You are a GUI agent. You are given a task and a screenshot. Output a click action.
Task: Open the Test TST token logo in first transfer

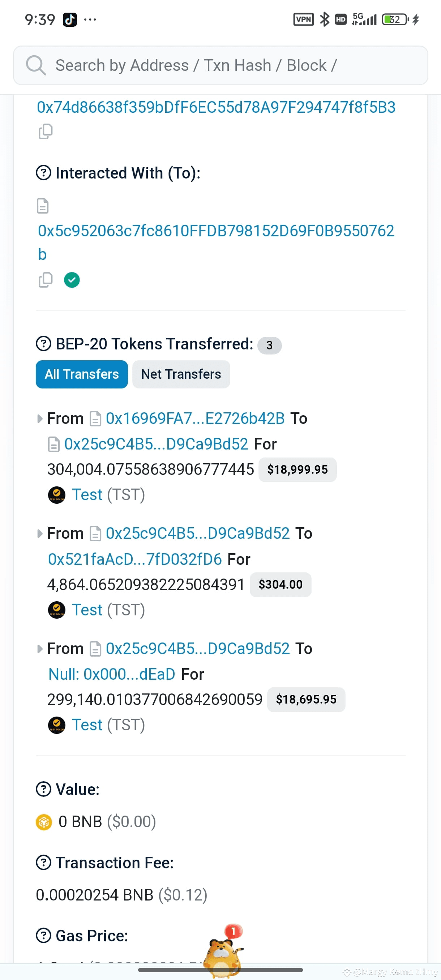pos(56,495)
